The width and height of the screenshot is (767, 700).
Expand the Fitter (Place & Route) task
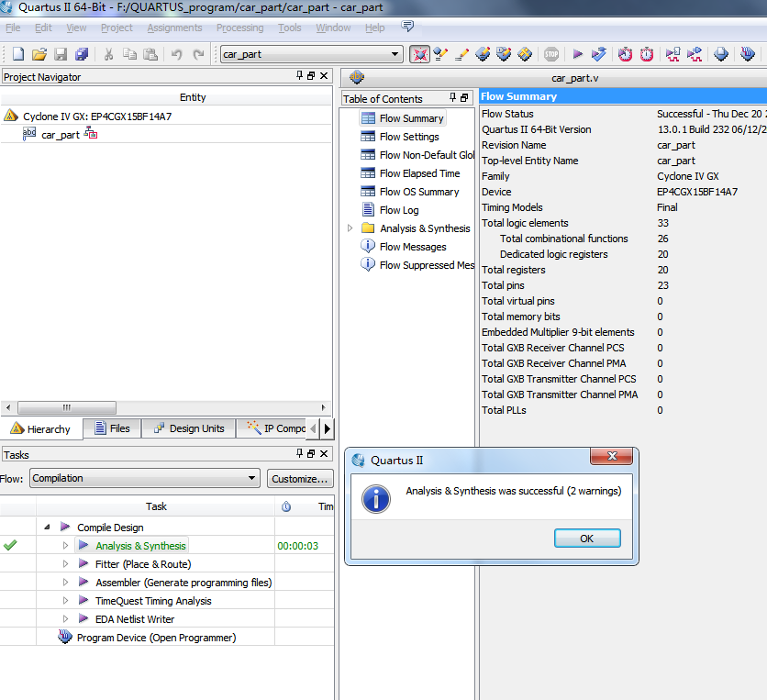point(65,564)
